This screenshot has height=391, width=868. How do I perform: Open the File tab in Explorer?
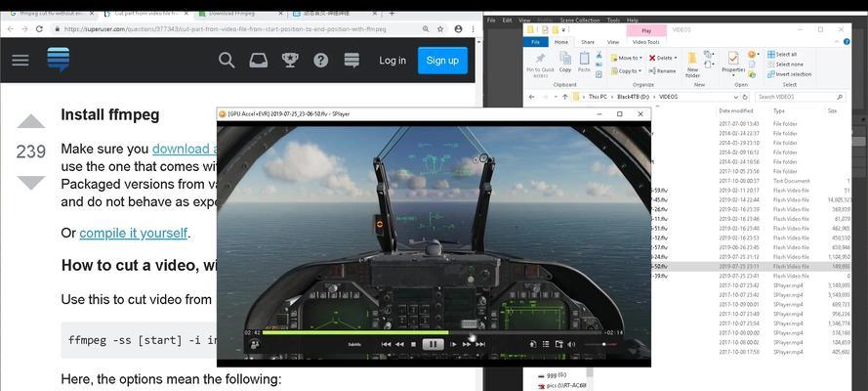pyautogui.click(x=535, y=42)
